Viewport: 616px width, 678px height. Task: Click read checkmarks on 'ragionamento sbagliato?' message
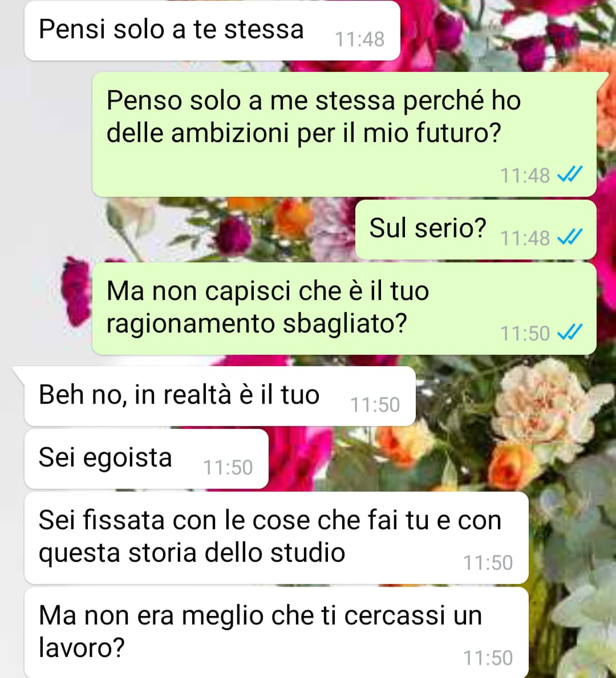[570, 332]
